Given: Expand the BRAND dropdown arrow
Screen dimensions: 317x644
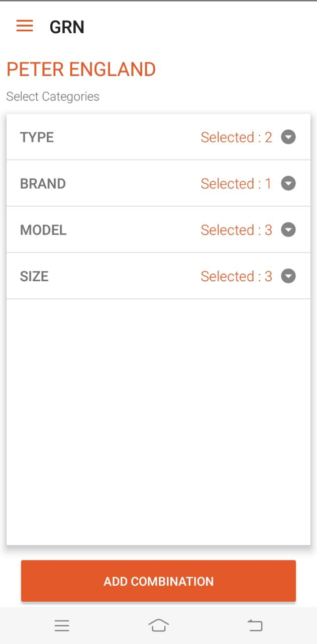Looking at the screenshot, I should 288,184.
